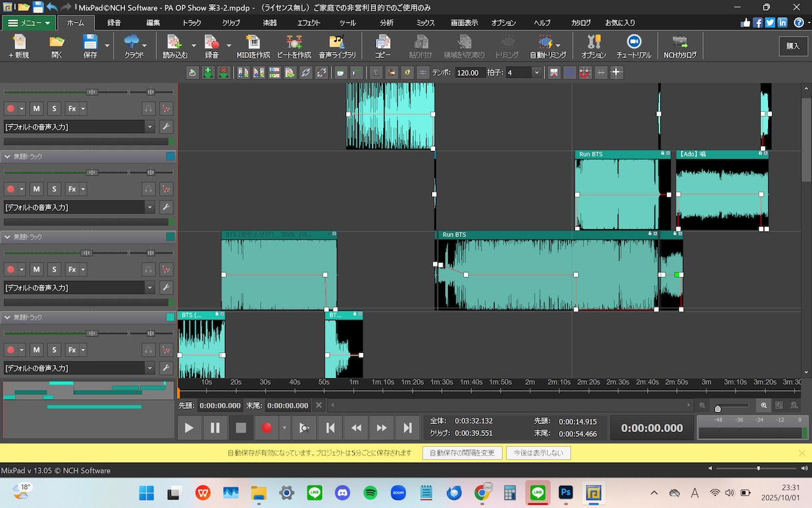Copy selection with コピー icon
The height and width of the screenshot is (508, 812).
pyautogui.click(x=383, y=47)
